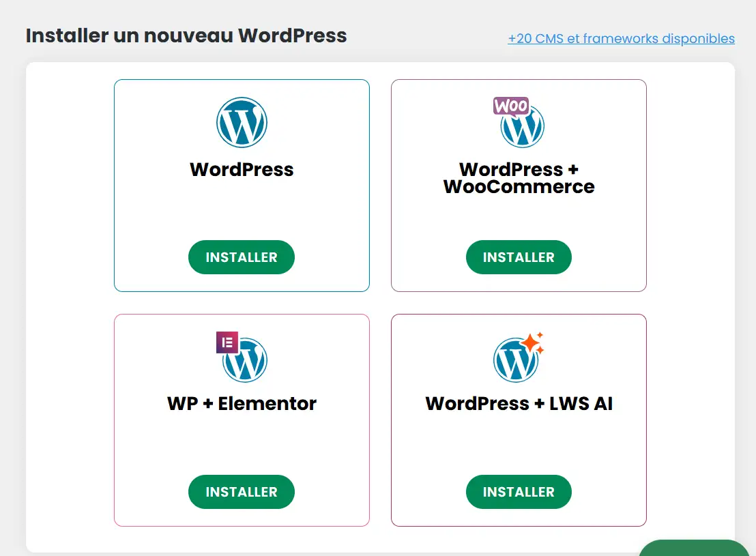The height and width of the screenshot is (556, 756).
Task: Select the 'WordPress + LWS AI' card title
Action: pyautogui.click(x=519, y=404)
